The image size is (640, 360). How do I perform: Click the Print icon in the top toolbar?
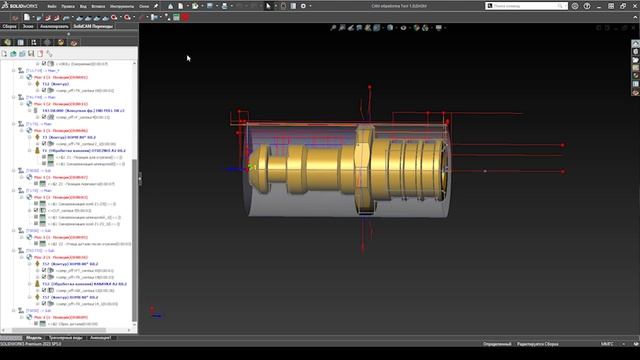click(224, 6)
